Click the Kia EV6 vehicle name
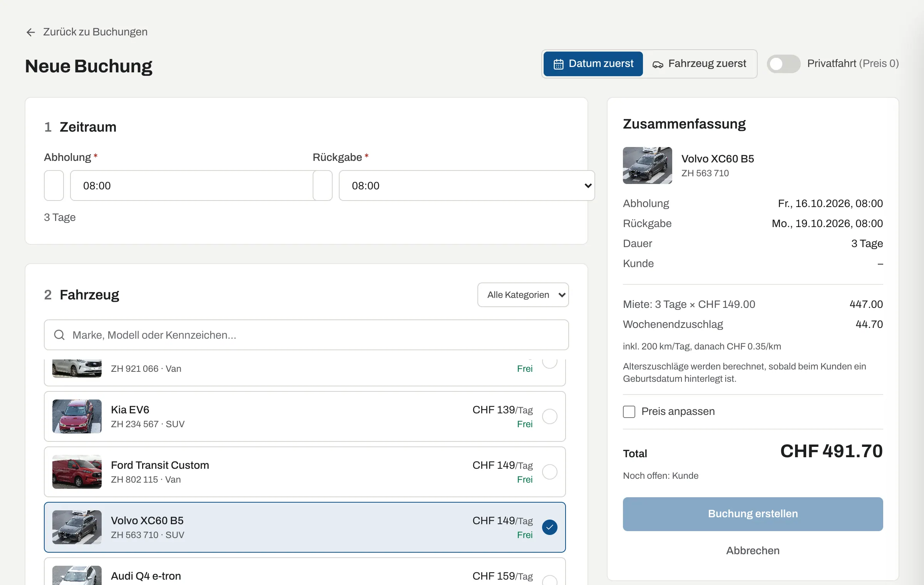Viewport: 924px width, 585px height. coord(130,409)
